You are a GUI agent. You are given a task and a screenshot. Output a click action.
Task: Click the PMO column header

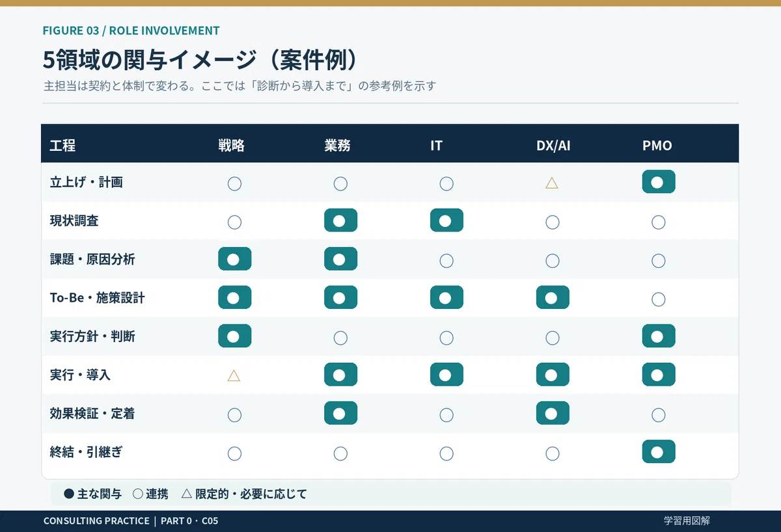point(657,146)
